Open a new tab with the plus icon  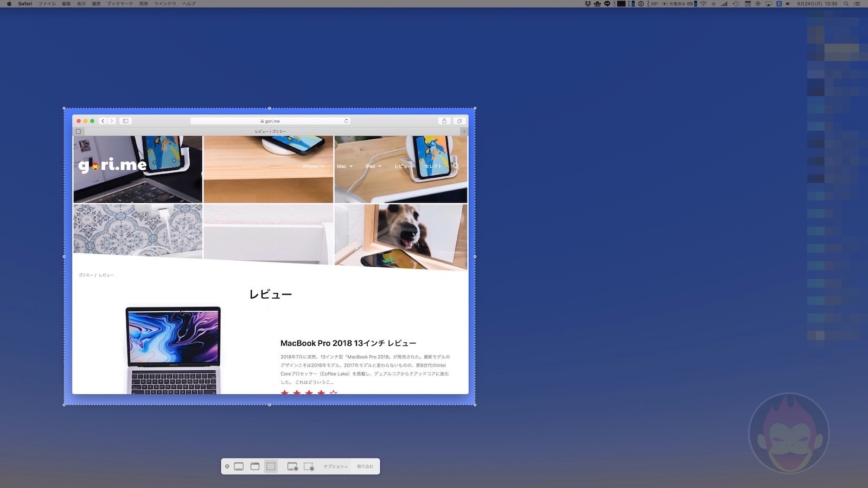click(x=464, y=131)
